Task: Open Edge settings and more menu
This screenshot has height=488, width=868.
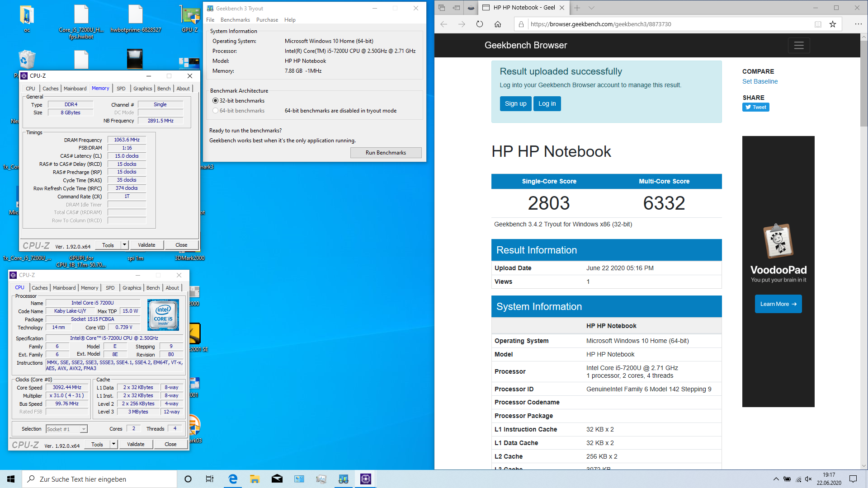Action: pyautogui.click(x=858, y=24)
